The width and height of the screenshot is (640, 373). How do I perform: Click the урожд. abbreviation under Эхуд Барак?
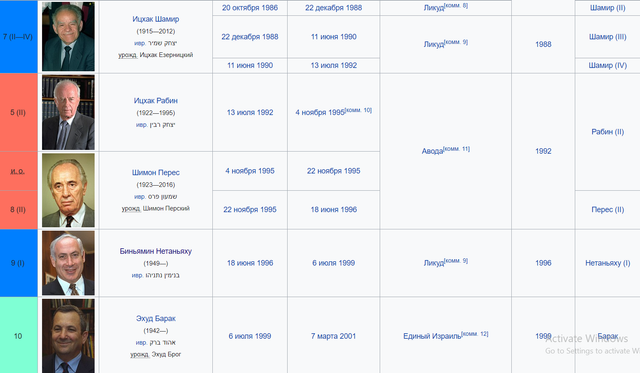(140, 355)
